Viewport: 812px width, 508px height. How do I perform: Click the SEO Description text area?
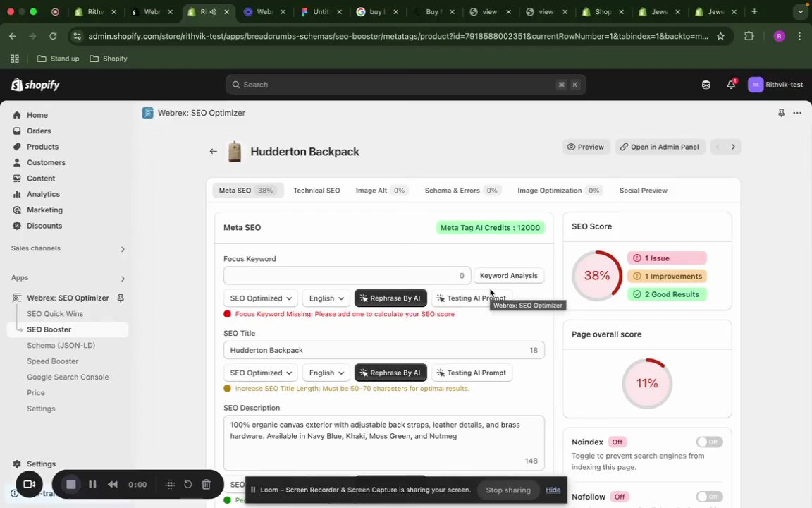click(x=383, y=442)
